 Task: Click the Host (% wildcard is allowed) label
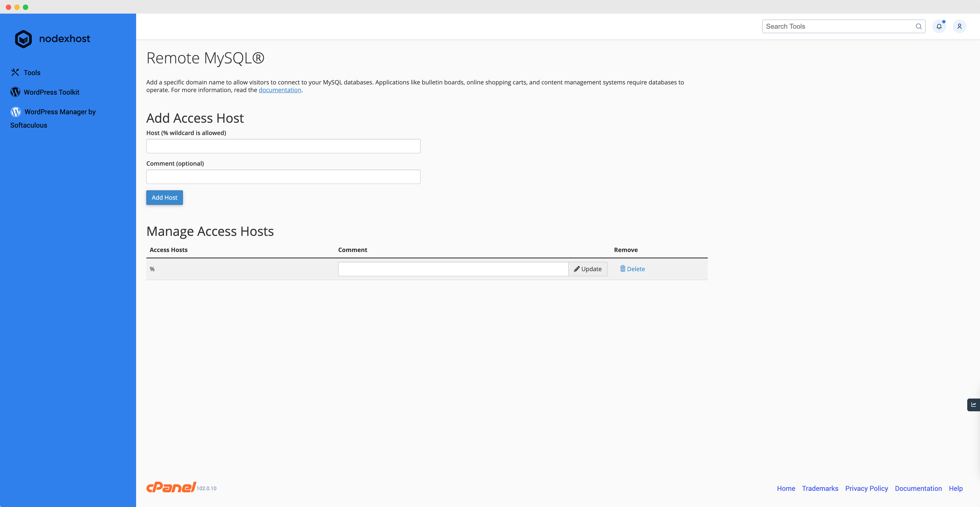point(186,133)
